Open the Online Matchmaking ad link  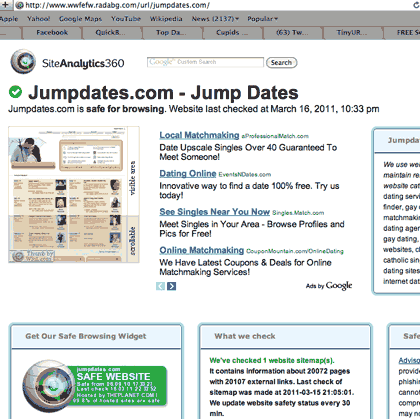202,250
